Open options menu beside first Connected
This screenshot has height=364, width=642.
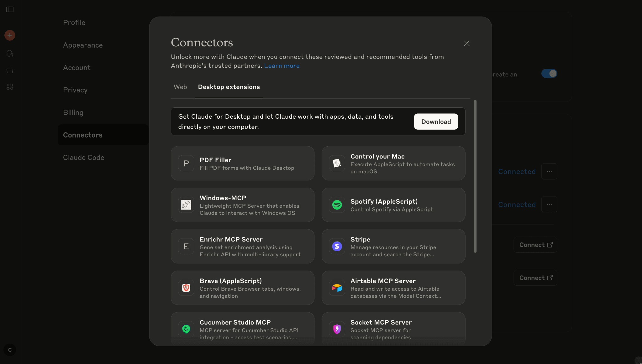(x=549, y=171)
